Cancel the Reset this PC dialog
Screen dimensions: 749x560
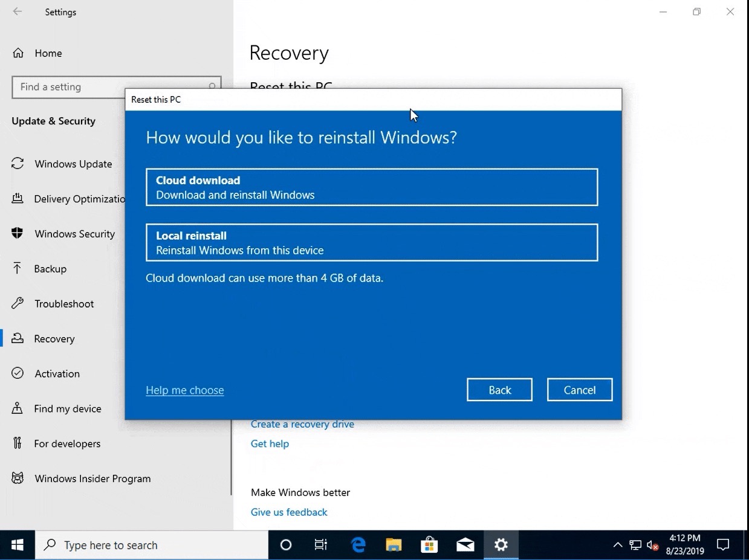[x=579, y=390]
